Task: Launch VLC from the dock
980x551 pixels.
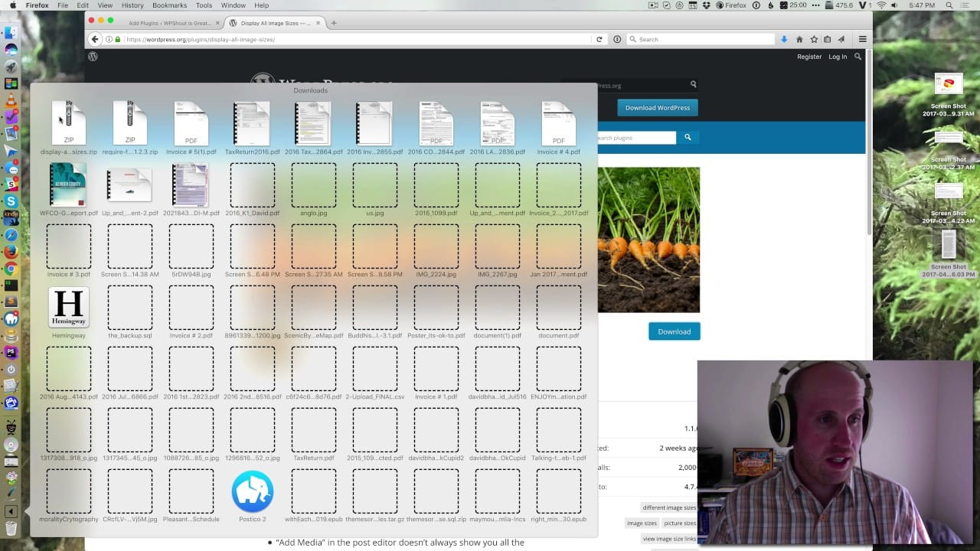Action: (11, 100)
